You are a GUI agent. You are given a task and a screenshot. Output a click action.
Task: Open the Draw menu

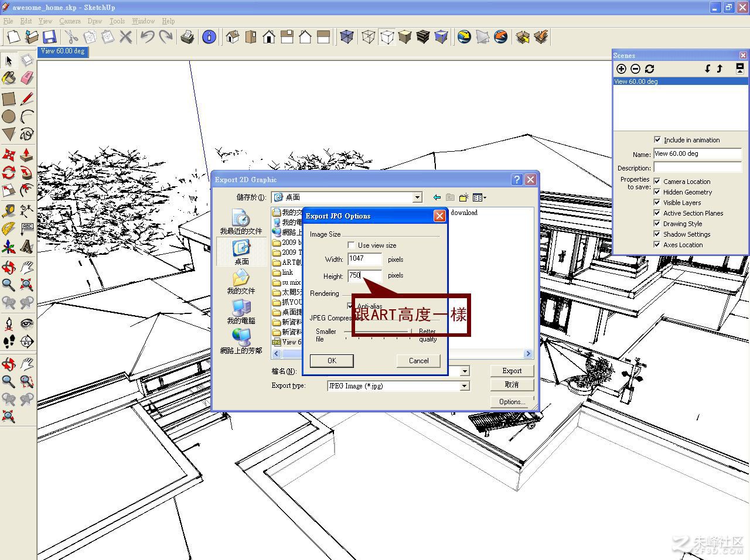click(95, 21)
